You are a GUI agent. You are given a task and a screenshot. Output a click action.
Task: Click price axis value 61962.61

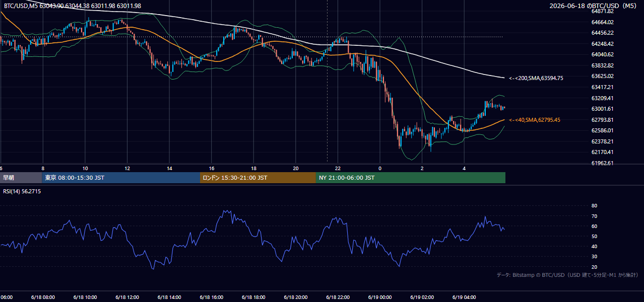602,163
